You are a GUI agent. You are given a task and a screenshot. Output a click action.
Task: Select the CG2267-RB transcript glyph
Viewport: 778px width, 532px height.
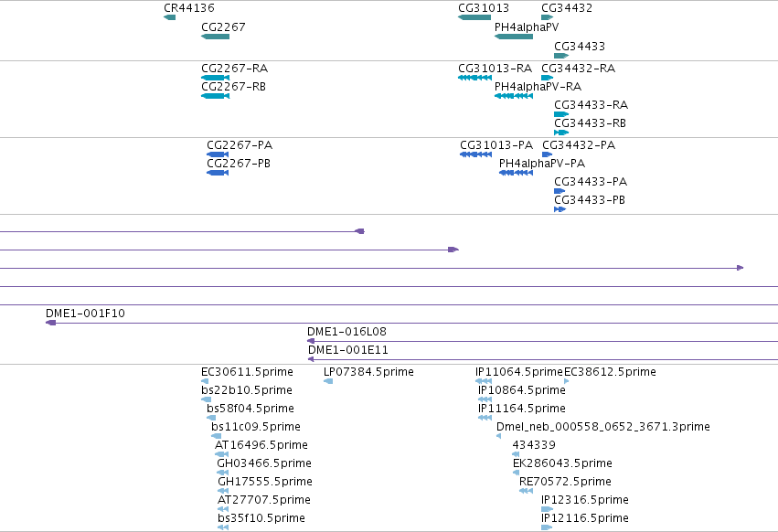pyautogui.click(x=216, y=96)
